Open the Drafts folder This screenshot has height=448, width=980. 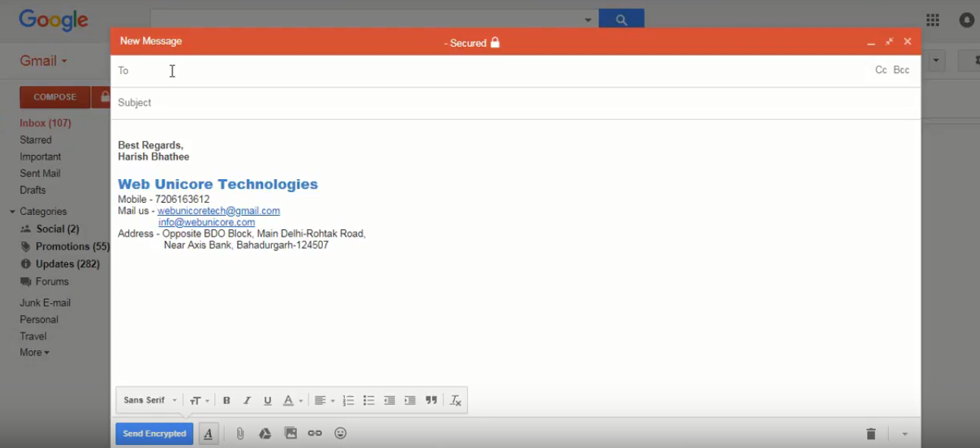point(33,190)
